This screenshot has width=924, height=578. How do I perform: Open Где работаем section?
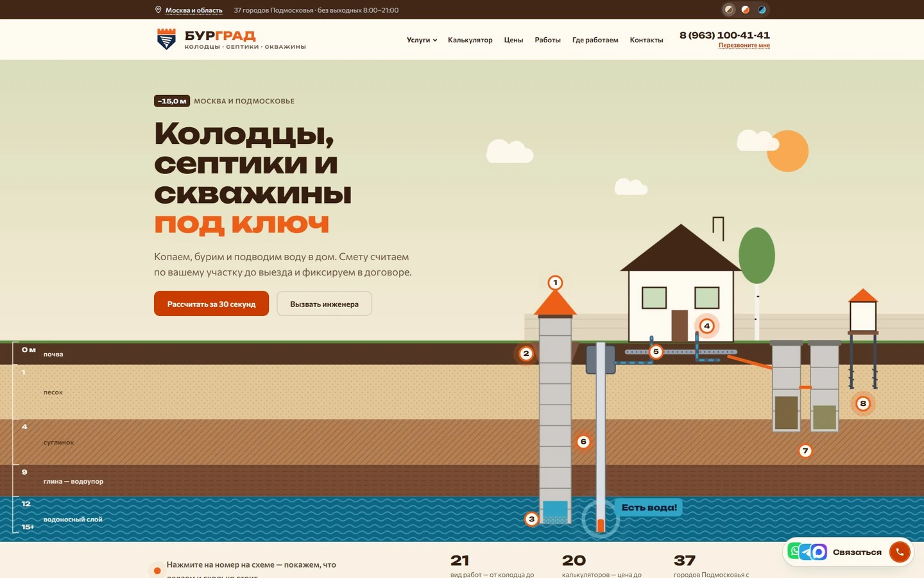595,40
